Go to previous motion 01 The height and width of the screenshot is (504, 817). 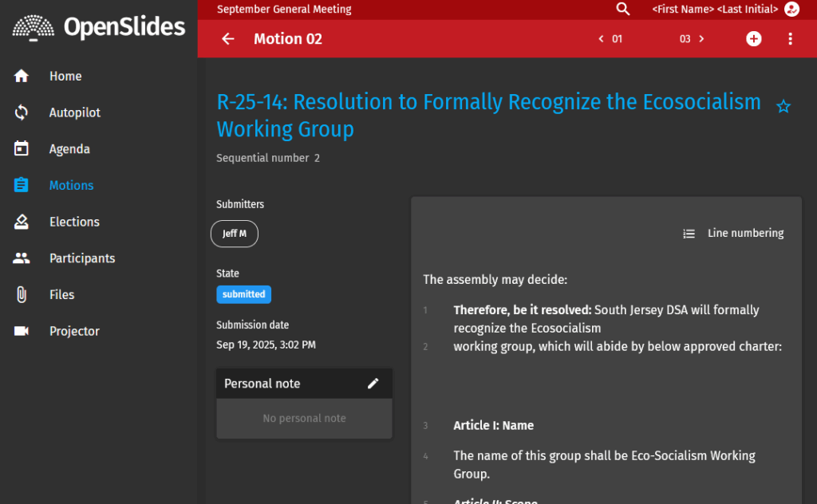610,39
